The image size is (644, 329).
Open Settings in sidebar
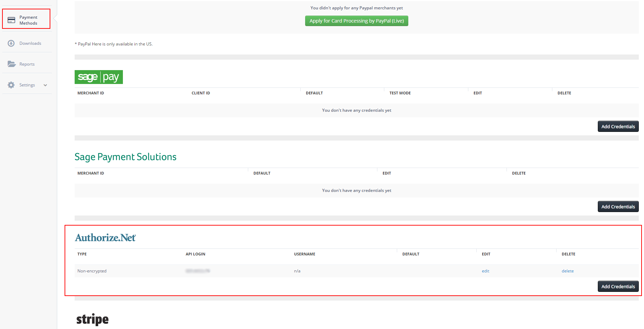point(27,85)
